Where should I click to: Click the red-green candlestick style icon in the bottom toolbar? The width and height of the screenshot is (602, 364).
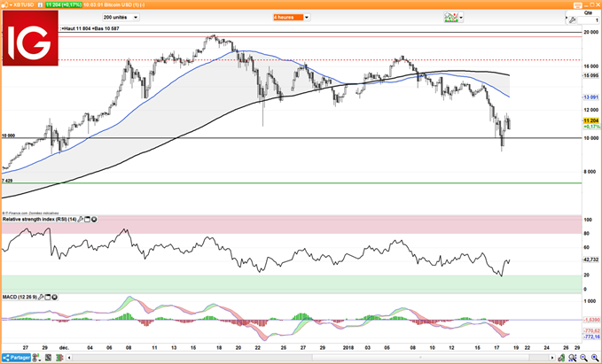pyautogui.click(x=59, y=358)
